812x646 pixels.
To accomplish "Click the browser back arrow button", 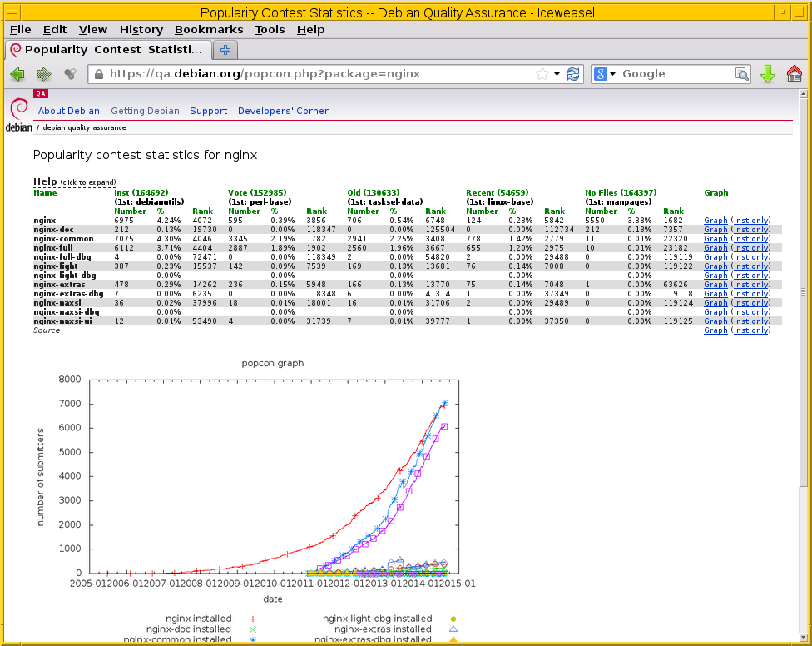I will 17,74.
